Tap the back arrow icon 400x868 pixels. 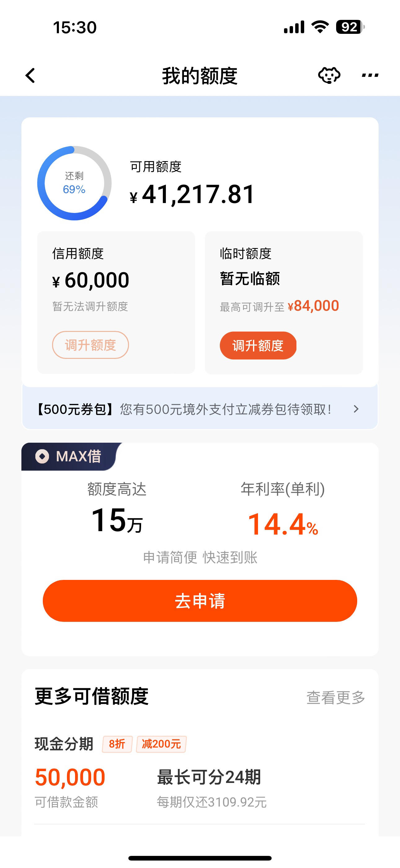(30, 75)
